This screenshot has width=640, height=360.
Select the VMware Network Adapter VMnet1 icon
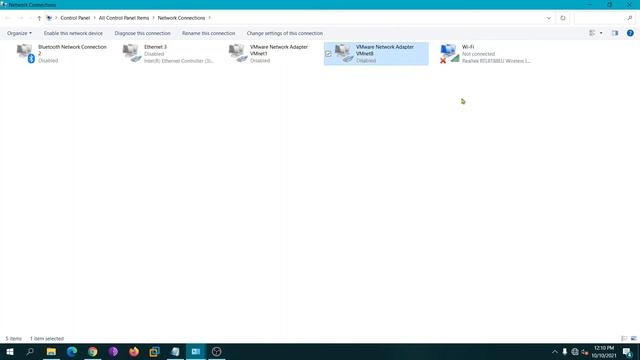(x=238, y=53)
